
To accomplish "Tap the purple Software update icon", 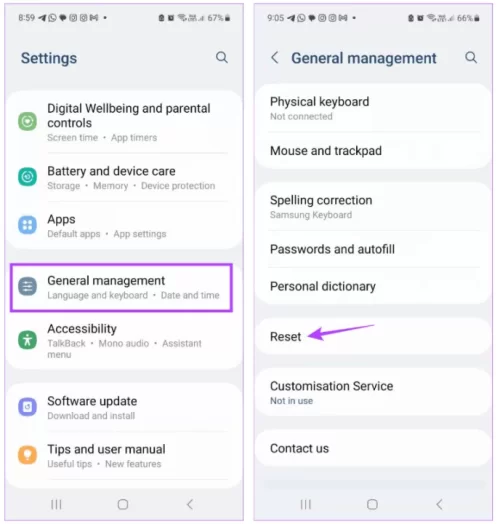I will [x=27, y=407].
